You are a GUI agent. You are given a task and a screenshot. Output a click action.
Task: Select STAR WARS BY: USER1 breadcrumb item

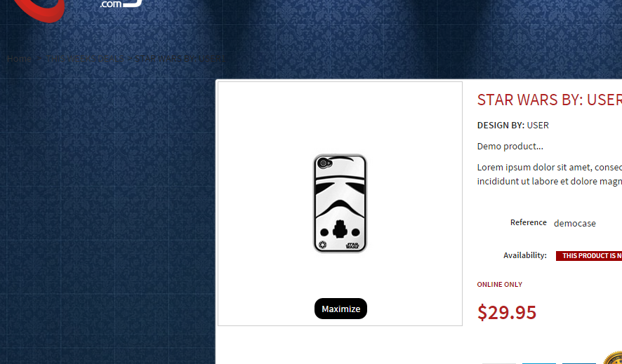tap(180, 59)
